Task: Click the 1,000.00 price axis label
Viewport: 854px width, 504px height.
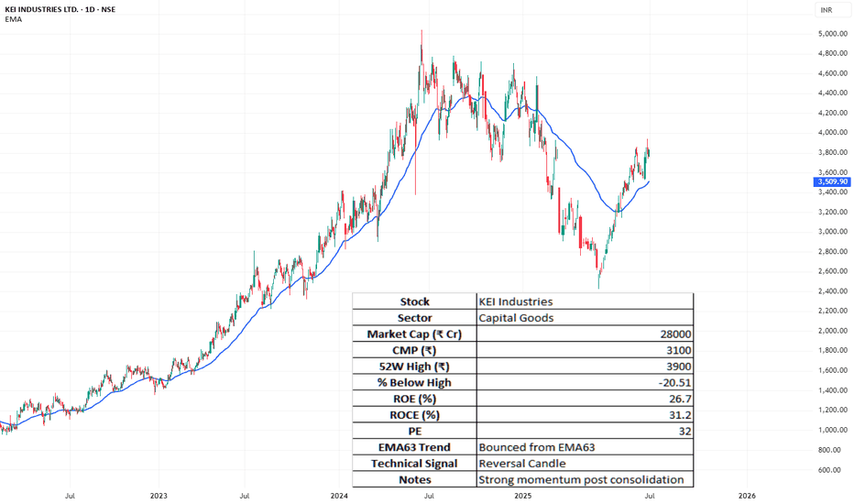Action: 832,430
